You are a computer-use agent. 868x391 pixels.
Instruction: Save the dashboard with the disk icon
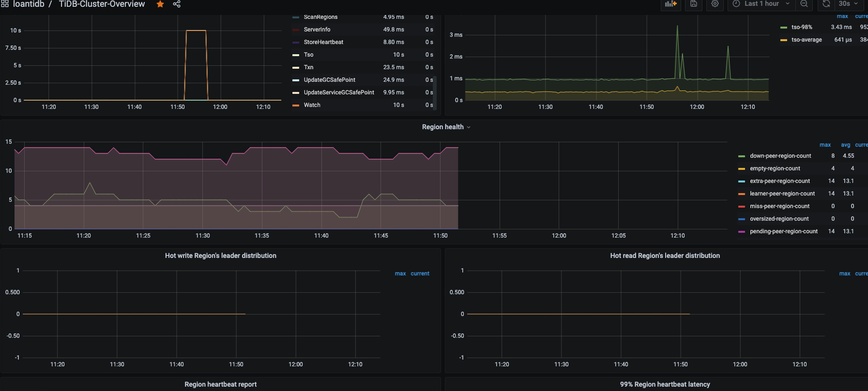click(694, 4)
